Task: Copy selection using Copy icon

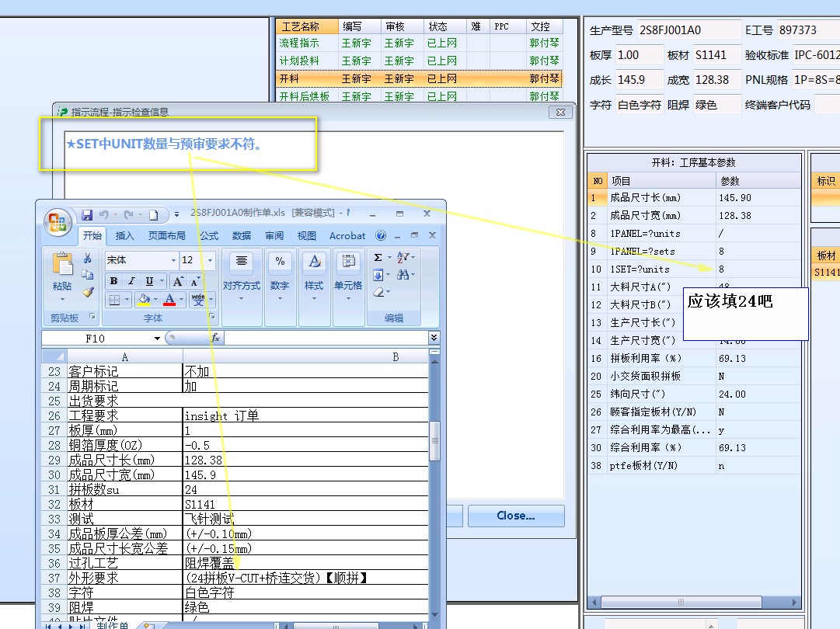Action: point(87,275)
